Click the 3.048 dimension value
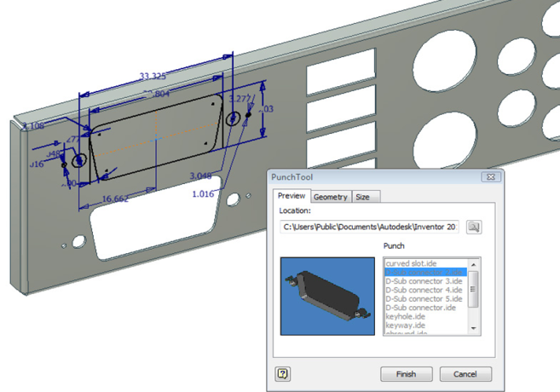The image size is (560, 392). [x=200, y=176]
